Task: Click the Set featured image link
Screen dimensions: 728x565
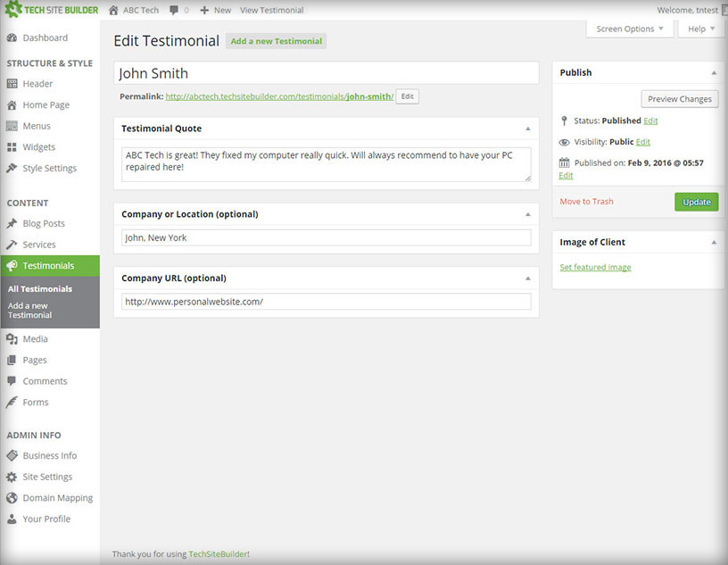Action: pyautogui.click(x=594, y=266)
